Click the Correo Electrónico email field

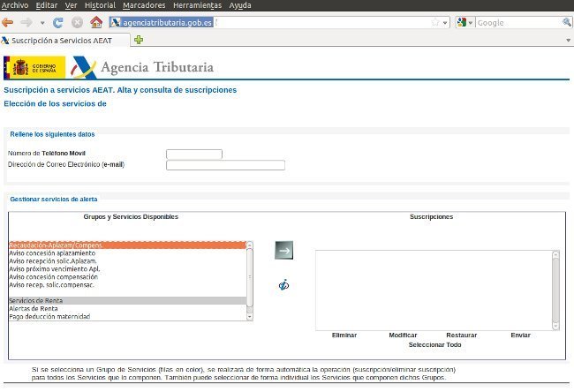click(225, 165)
